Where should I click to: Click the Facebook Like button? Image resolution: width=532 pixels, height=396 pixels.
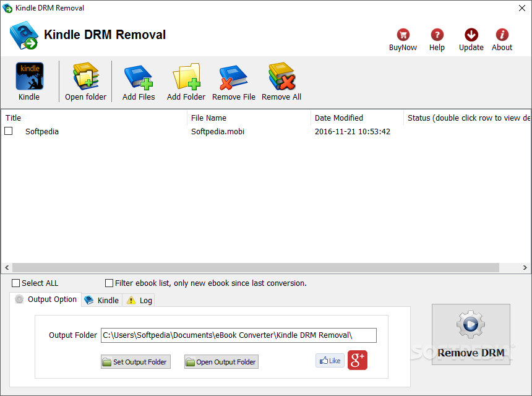(x=330, y=360)
